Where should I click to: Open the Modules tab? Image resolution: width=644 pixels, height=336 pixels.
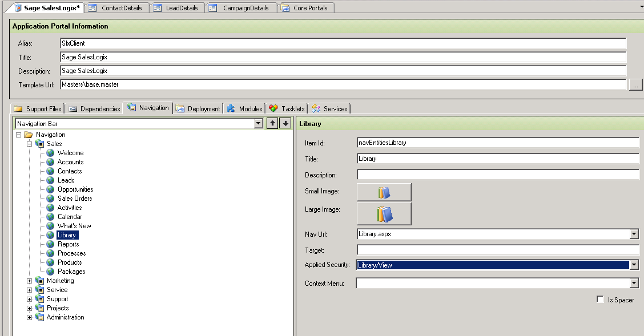point(245,109)
